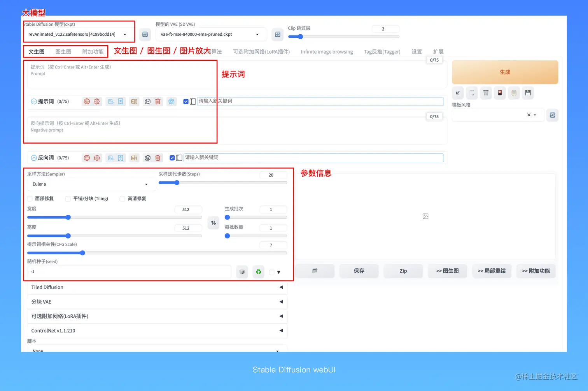Click the 生成 generate button

pyautogui.click(x=504, y=72)
